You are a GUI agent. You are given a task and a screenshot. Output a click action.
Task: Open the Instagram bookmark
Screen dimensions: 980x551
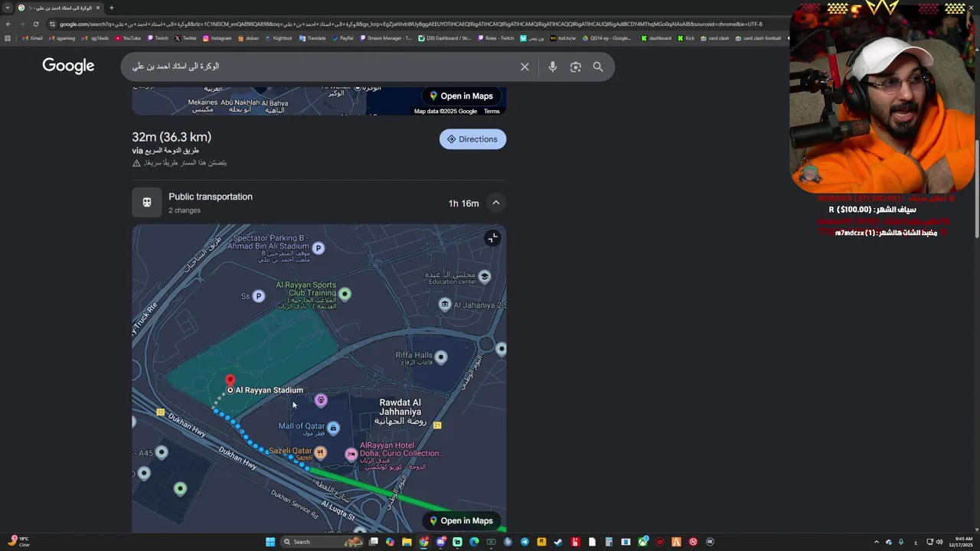[217, 38]
